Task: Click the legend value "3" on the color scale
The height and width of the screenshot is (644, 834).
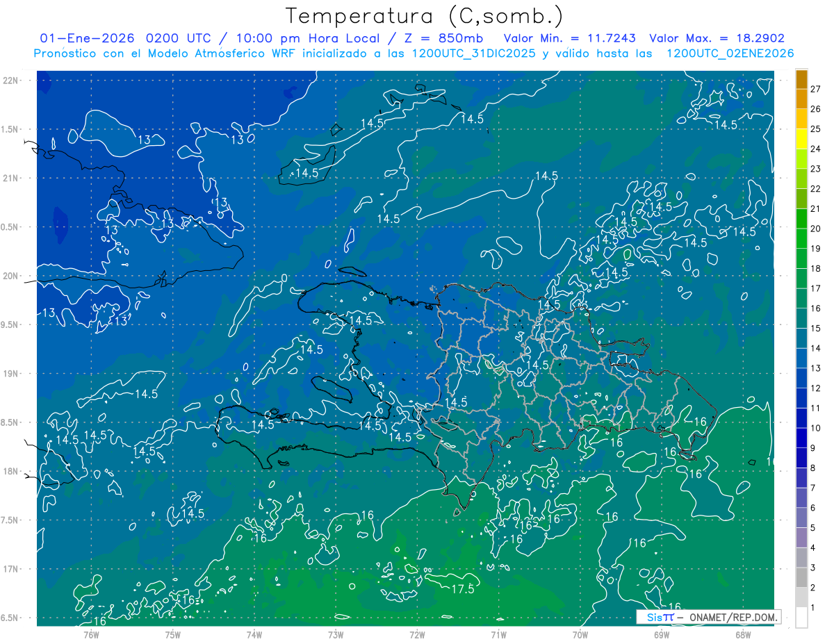Action: (x=813, y=568)
